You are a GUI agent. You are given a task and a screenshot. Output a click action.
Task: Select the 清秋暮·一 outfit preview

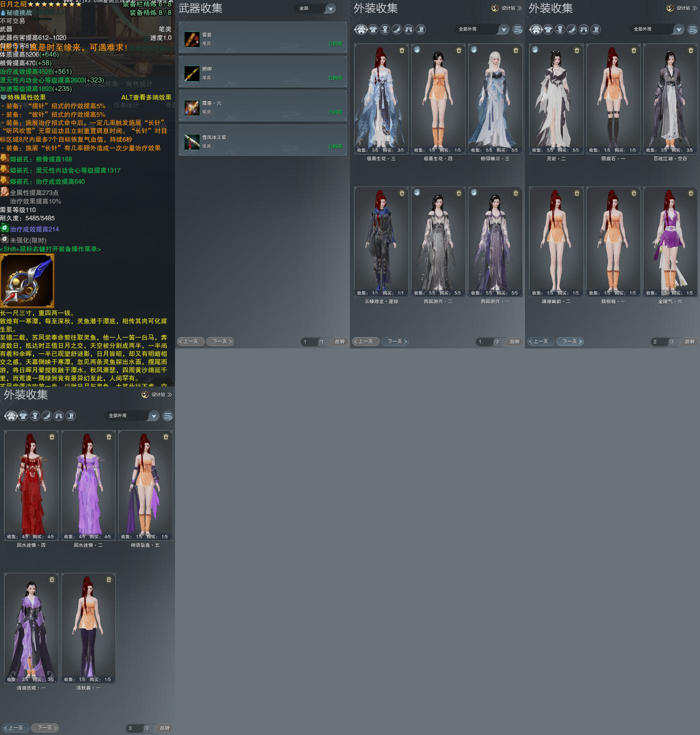click(x=88, y=628)
